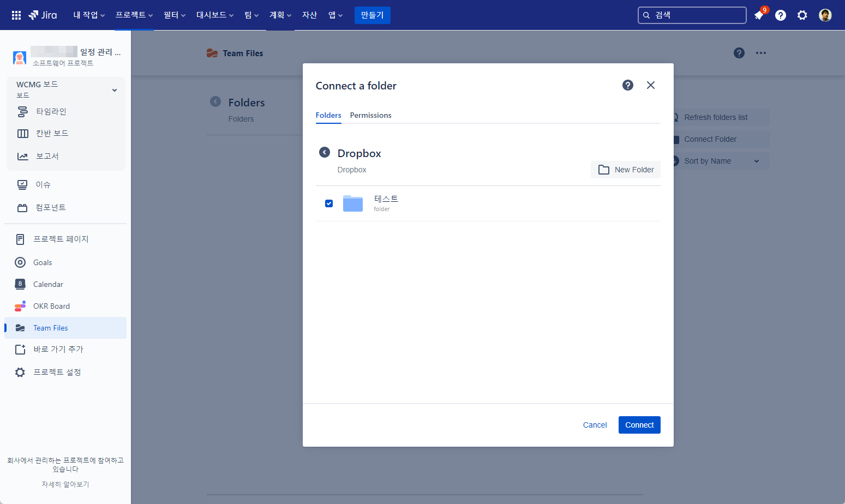Click Refresh folders list
Image resolution: width=845 pixels, height=504 pixels.
click(721, 117)
